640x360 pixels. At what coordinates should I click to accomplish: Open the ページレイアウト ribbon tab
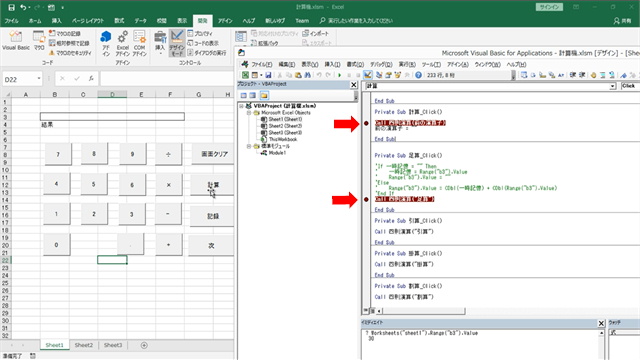88,20
